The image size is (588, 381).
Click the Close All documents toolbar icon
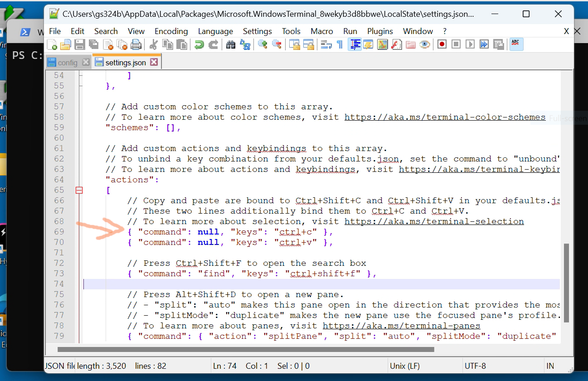[122, 44]
